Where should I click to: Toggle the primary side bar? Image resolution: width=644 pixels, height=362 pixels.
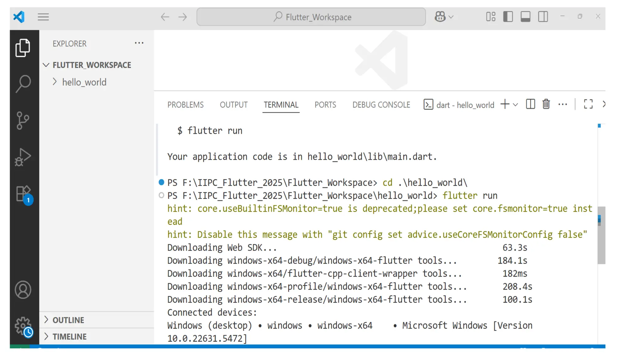tap(508, 17)
